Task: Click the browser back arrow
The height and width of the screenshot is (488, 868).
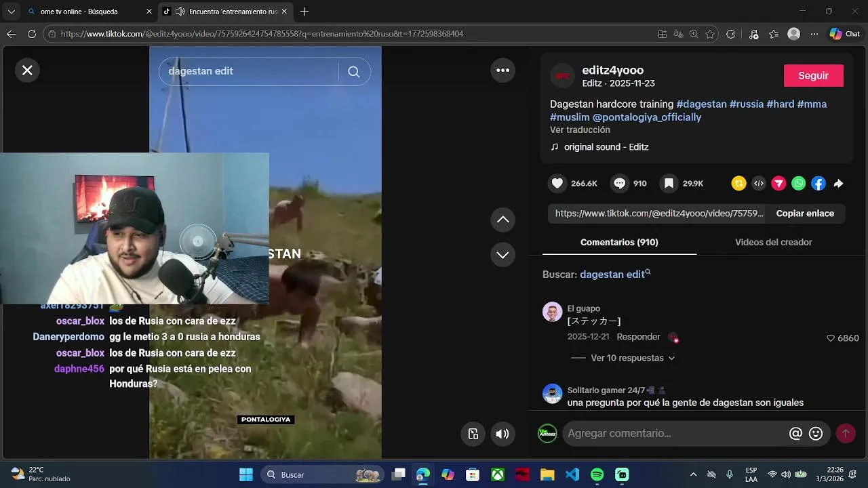Action: click(x=11, y=34)
